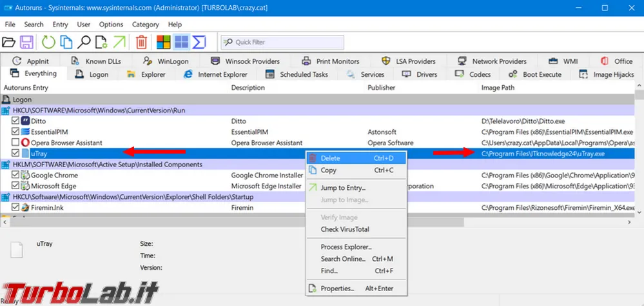Screen dimensions: 644x306
Task: Switch to the Services tab
Action: pyautogui.click(x=365, y=74)
